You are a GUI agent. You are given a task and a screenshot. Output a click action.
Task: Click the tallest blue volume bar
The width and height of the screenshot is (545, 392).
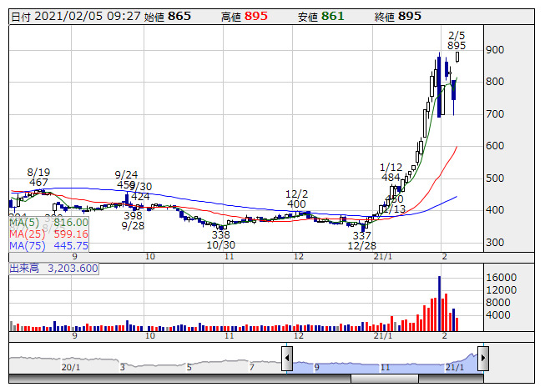pyautogui.click(x=439, y=304)
